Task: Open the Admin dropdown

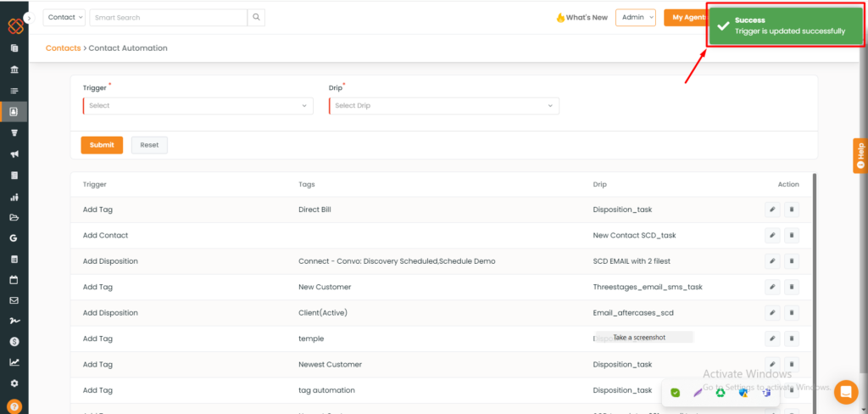Action: [636, 17]
